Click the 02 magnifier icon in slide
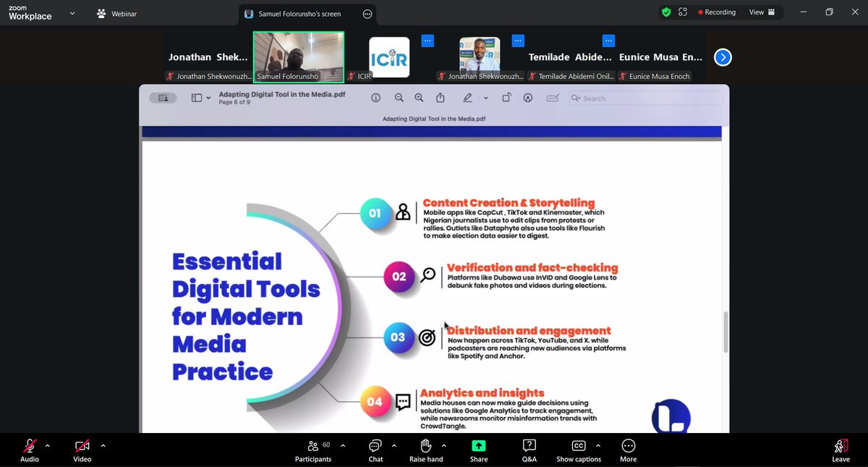 (428, 275)
